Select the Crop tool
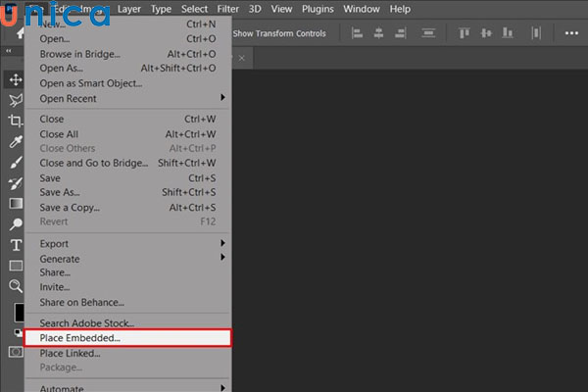The width and height of the screenshot is (588, 392). coord(16,121)
